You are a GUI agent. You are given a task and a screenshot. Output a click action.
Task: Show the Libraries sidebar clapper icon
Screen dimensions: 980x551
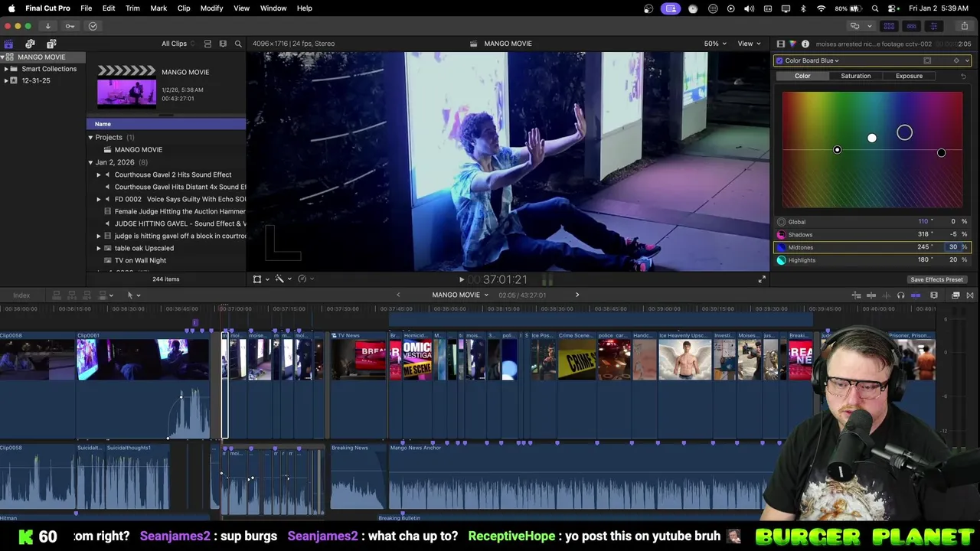coord(8,44)
